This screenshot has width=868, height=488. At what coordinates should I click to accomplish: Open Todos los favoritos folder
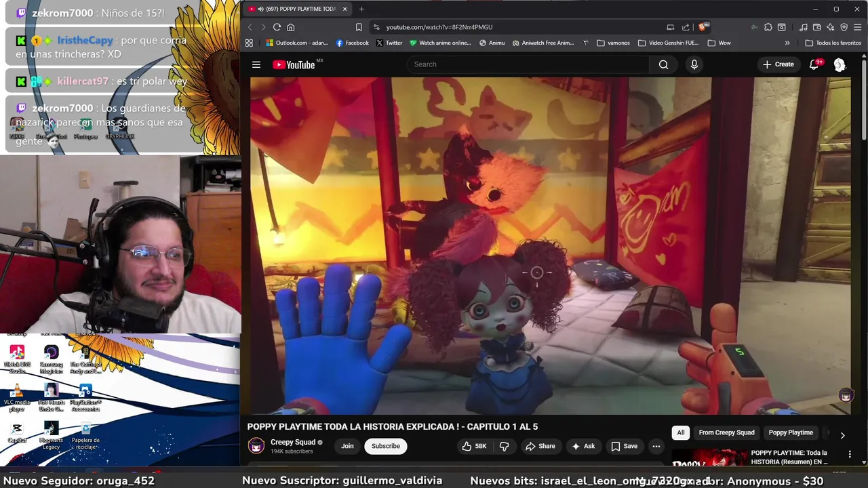click(833, 43)
